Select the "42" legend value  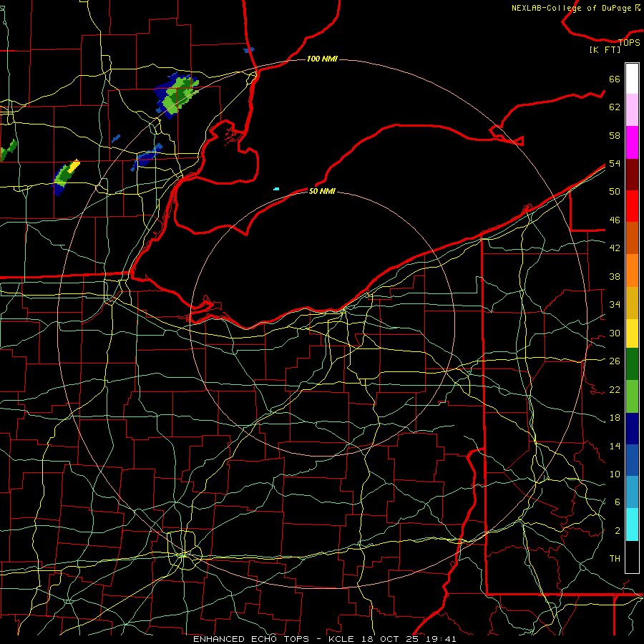(x=615, y=248)
